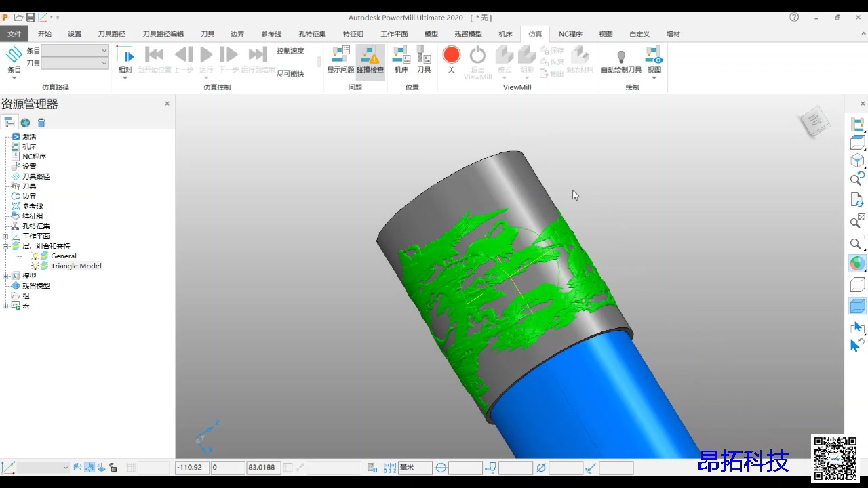868x488 pixels.
Task: Open the 毫米 units field
Action: pyautogui.click(x=415, y=467)
